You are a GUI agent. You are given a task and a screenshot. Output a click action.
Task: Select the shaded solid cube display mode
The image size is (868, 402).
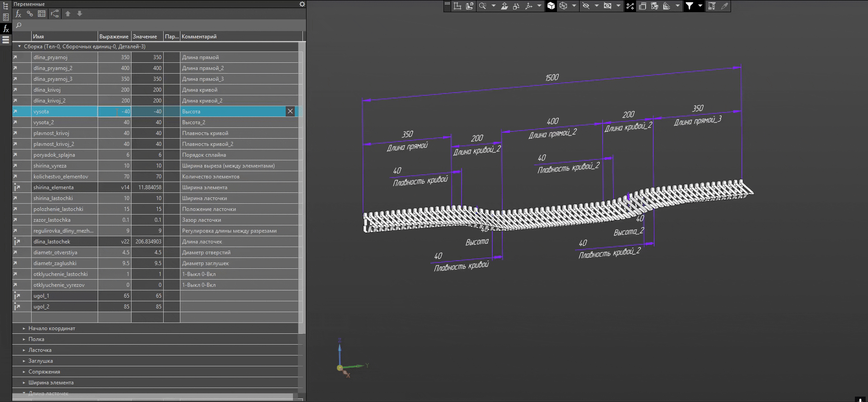tap(551, 6)
